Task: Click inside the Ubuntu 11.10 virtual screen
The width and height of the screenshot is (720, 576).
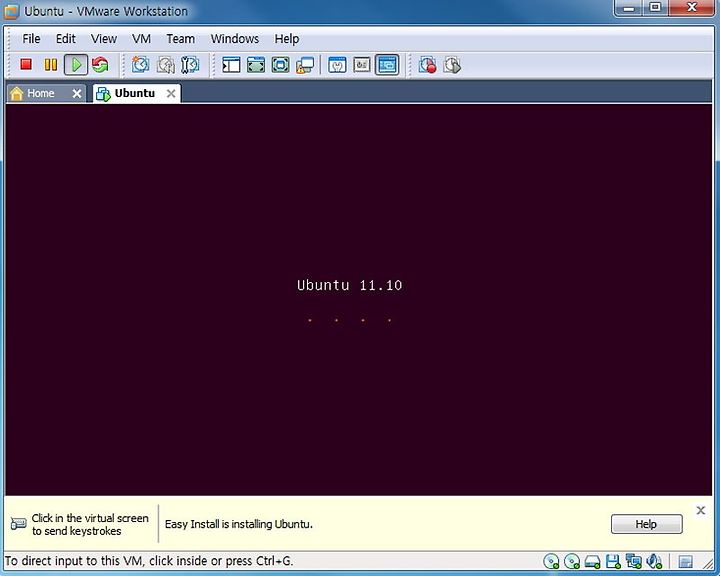Action: click(359, 299)
